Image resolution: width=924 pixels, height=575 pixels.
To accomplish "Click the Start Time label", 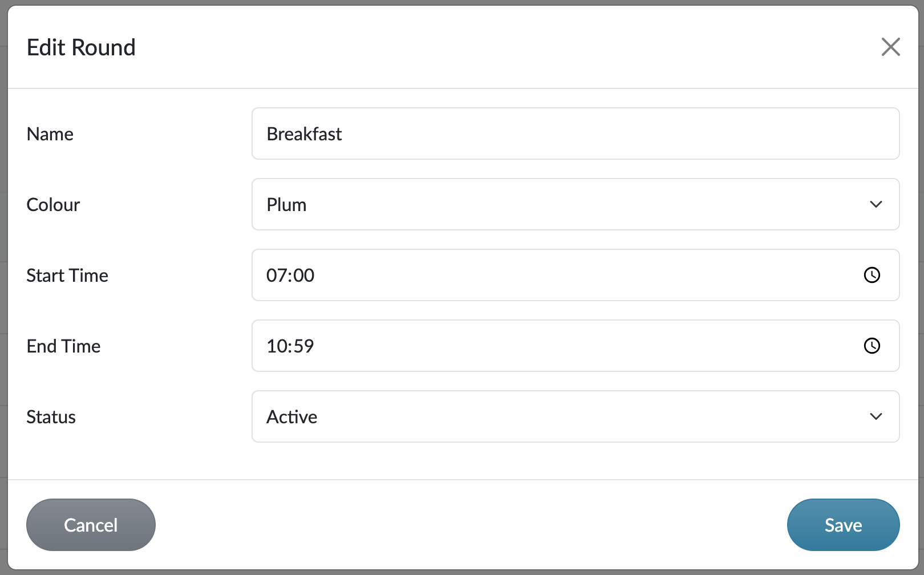I will click(67, 276).
